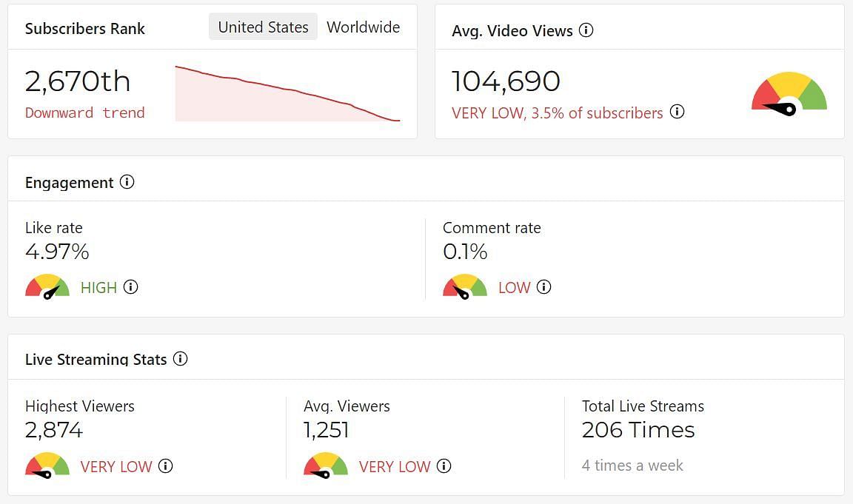Click the 104,690 average views number
This screenshot has height=504, width=853.
tap(506, 81)
